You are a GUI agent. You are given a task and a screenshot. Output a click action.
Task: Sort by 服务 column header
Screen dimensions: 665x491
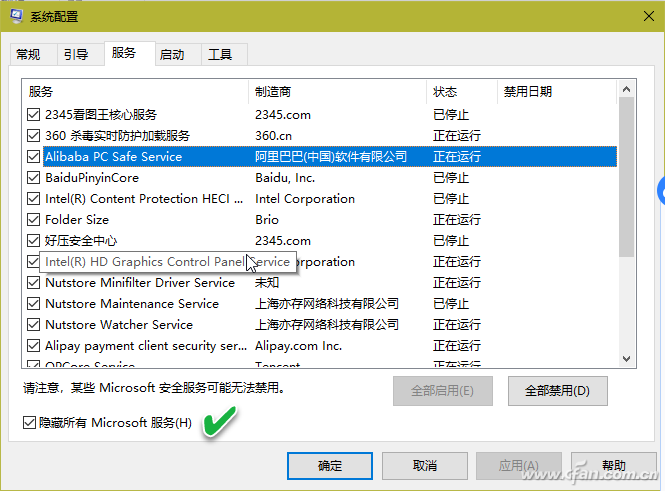(135, 92)
